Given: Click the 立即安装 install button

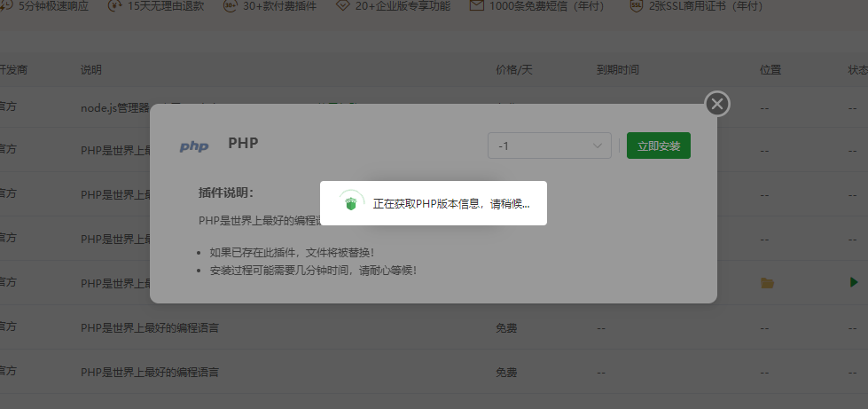Looking at the screenshot, I should (x=658, y=146).
